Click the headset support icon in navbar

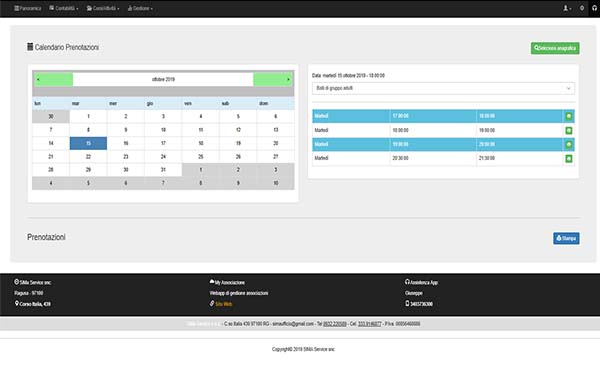594,8
